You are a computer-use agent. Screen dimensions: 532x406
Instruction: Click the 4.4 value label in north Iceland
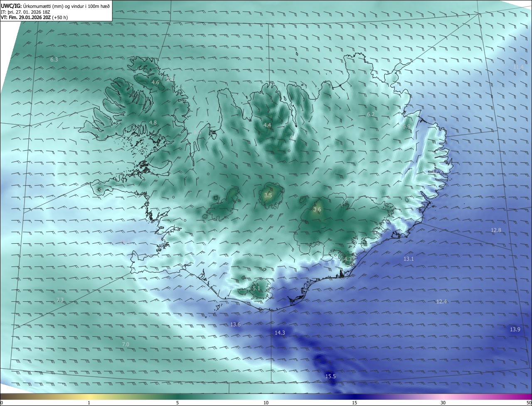pos(267,125)
